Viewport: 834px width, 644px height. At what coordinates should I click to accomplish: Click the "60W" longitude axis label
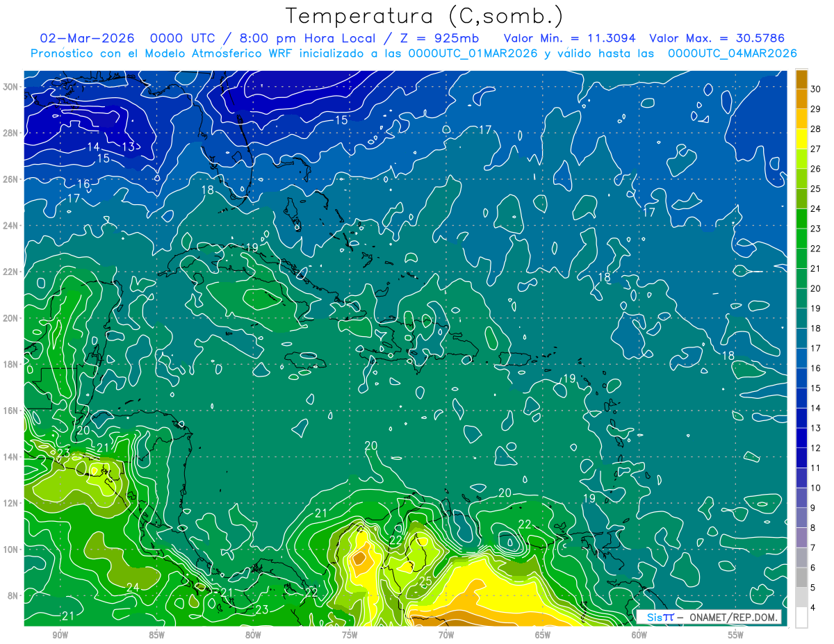[639, 635]
